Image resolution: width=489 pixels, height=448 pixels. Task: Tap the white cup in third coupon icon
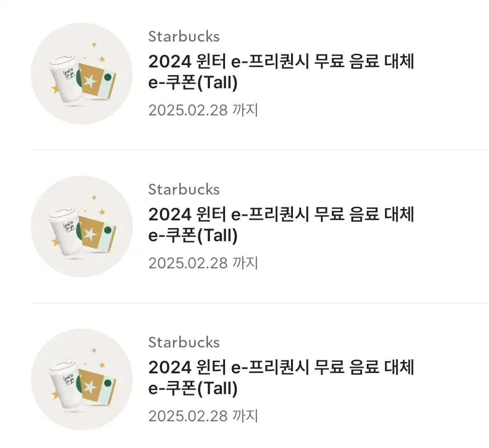66,386
